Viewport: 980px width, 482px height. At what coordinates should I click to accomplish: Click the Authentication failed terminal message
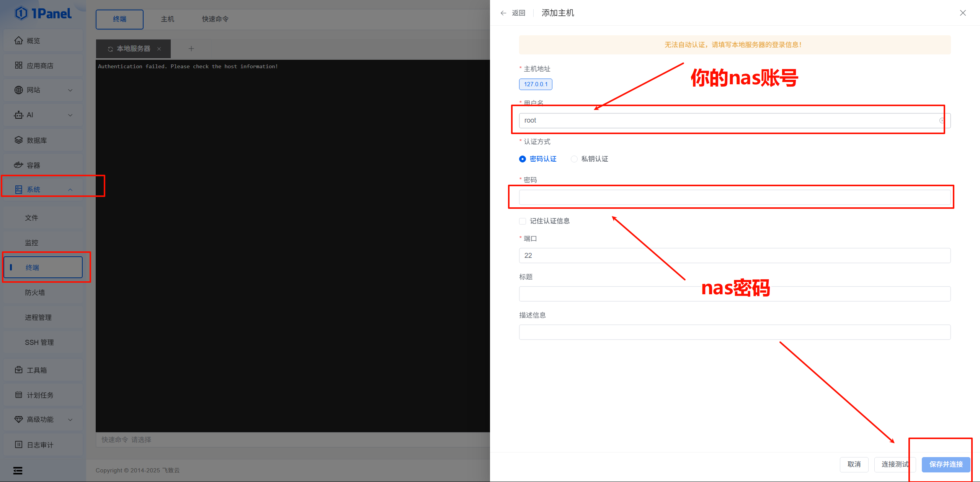click(x=188, y=66)
